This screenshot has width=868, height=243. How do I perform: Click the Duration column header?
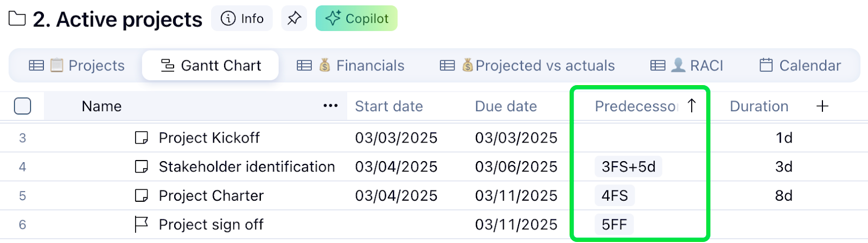758,106
